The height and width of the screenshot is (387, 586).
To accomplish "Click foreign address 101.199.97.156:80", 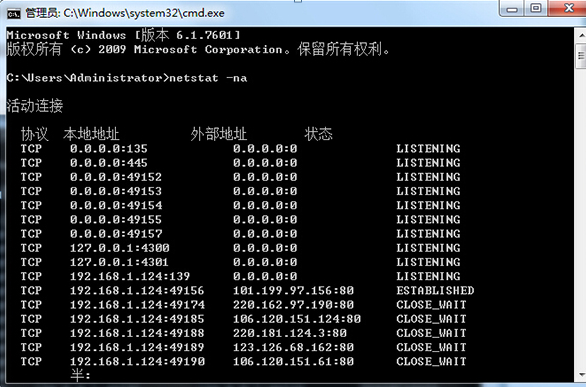I will coord(293,291).
